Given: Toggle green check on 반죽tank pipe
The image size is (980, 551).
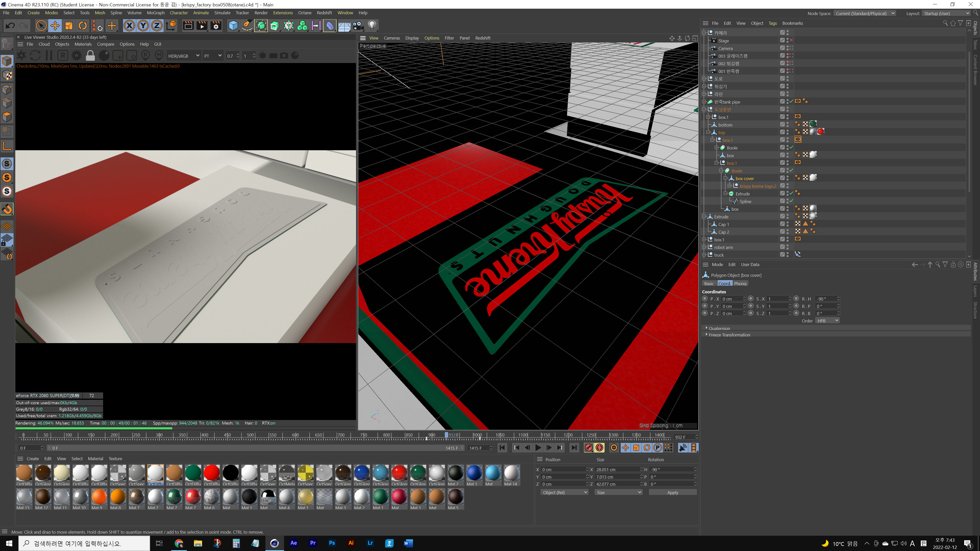Looking at the screenshot, I should (791, 102).
